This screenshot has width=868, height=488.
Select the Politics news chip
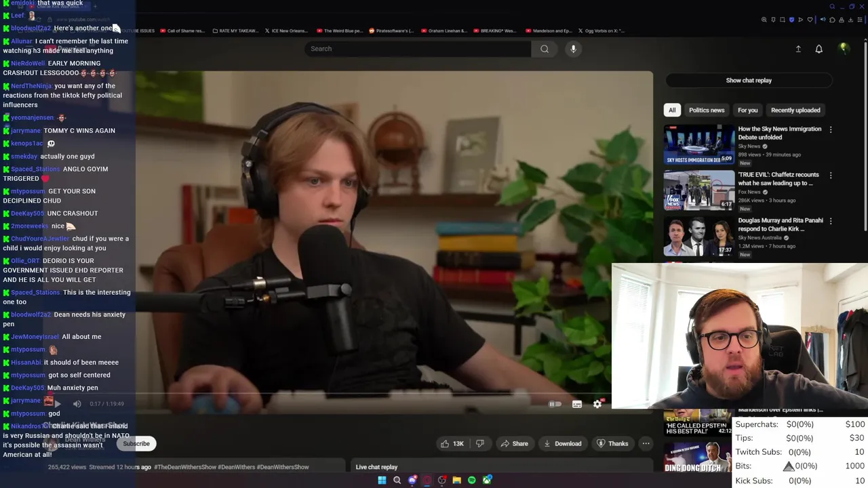(x=707, y=110)
